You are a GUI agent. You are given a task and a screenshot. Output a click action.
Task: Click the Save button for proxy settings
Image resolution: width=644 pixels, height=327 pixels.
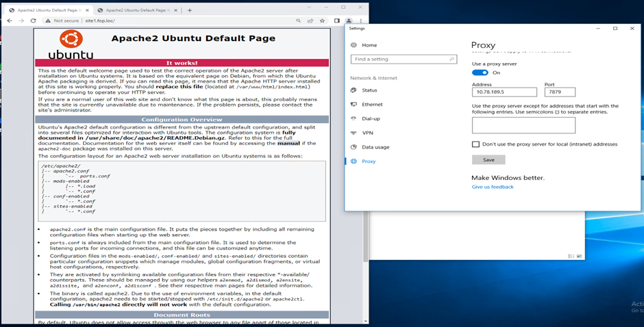click(x=488, y=159)
